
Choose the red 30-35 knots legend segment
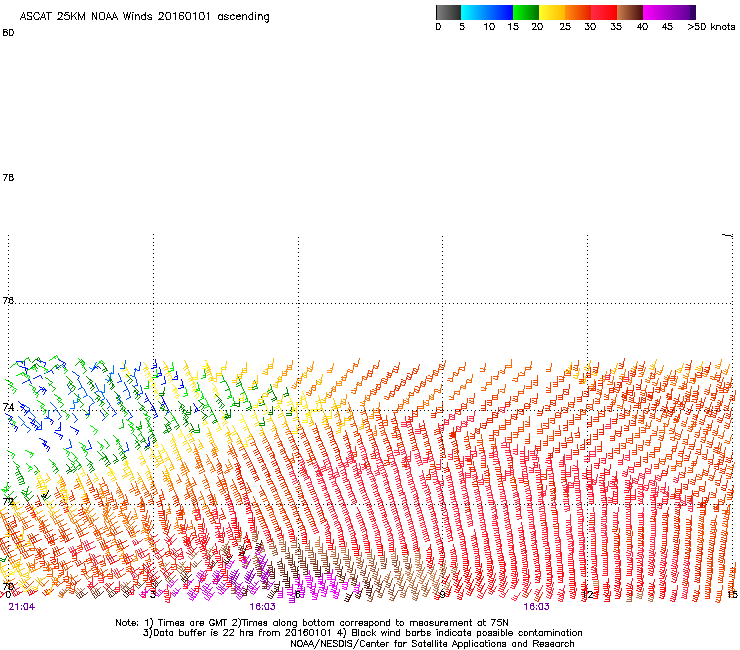(x=604, y=12)
